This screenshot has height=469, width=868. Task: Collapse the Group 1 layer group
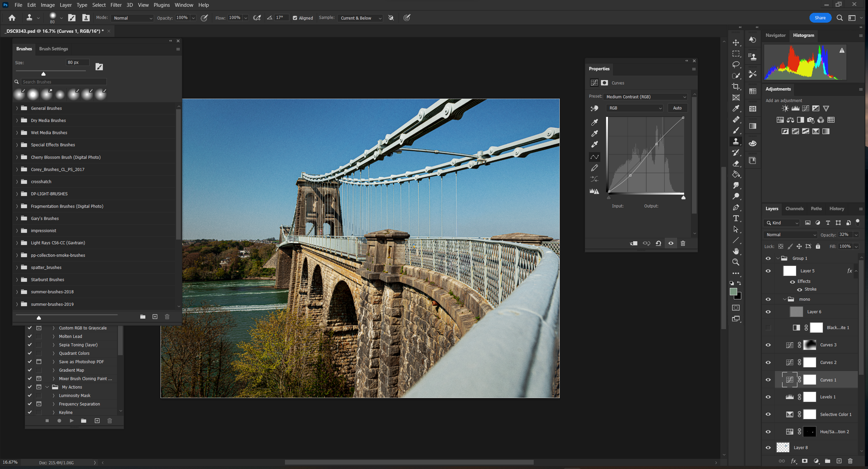[778, 258]
